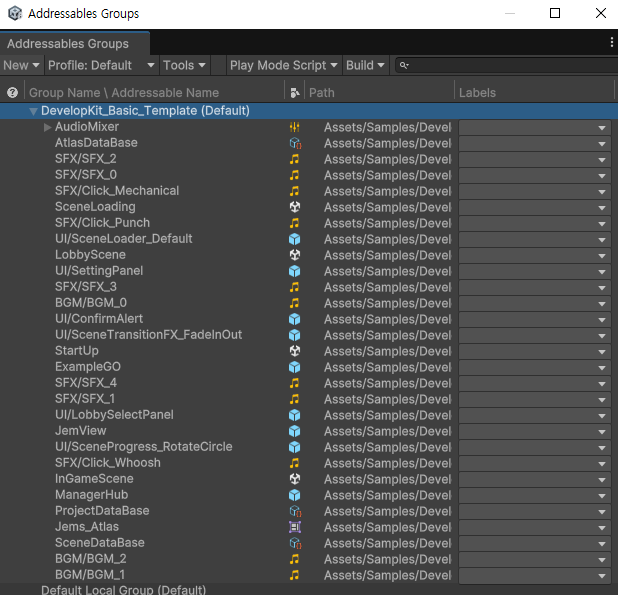Click the Labels column header
Screen dimensions: 618x595
click(477, 93)
